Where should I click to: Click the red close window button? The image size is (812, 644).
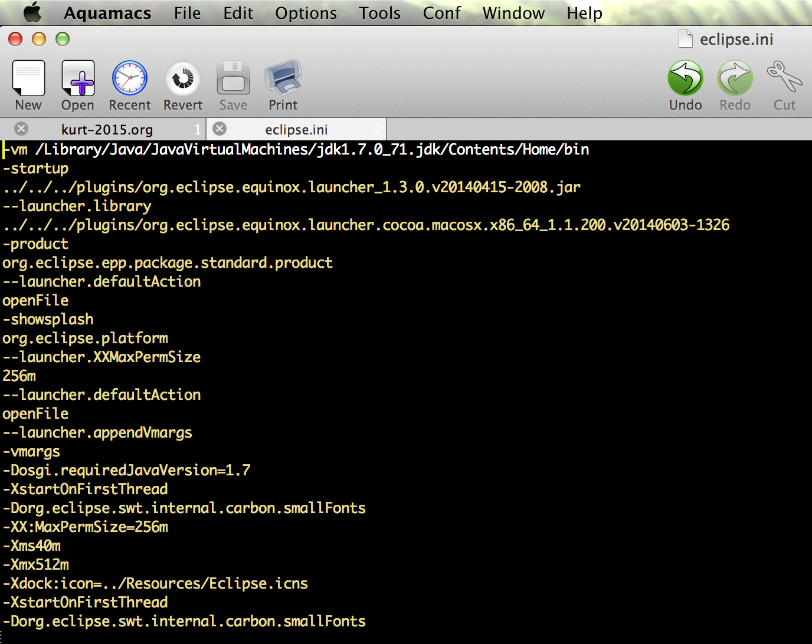pyautogui.click(x=15, y=39)
